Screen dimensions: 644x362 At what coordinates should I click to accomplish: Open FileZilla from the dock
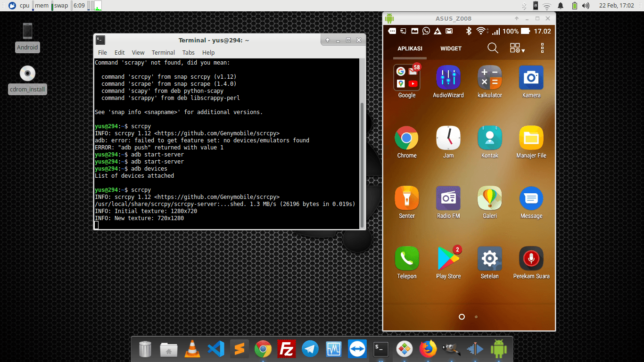point(286,349)
